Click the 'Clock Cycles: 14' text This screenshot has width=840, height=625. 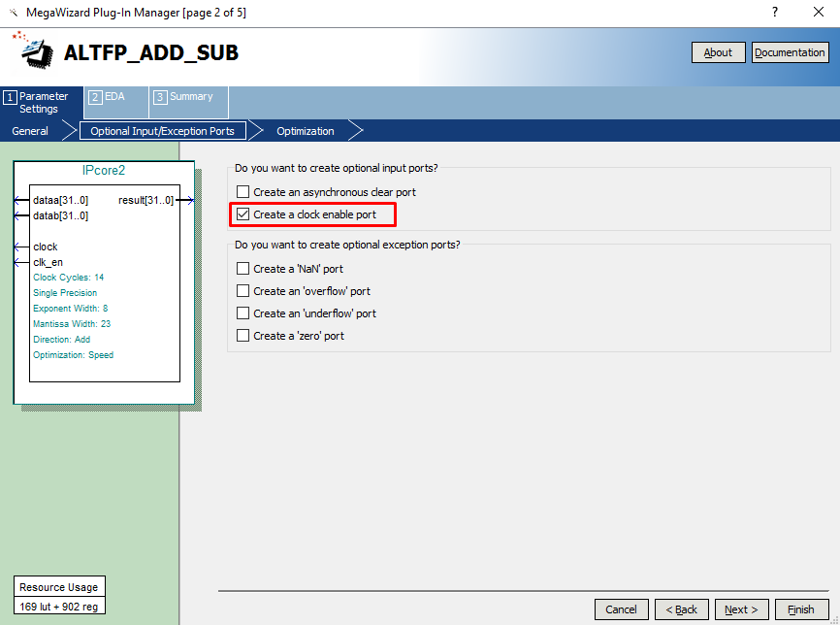click(68, 278)
